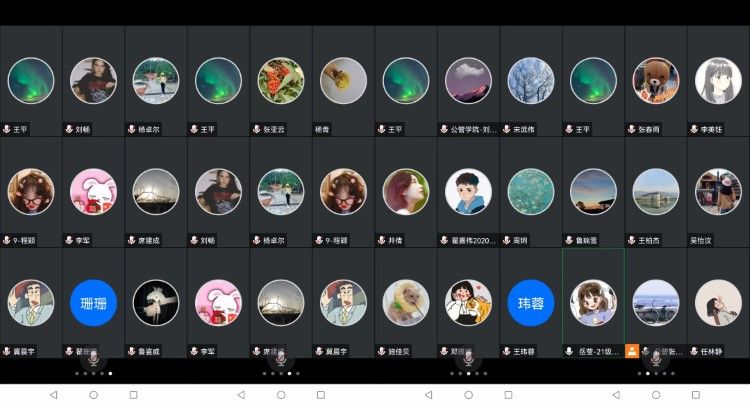Tap the mic icon next to 王柏杰

click(631, 240)
